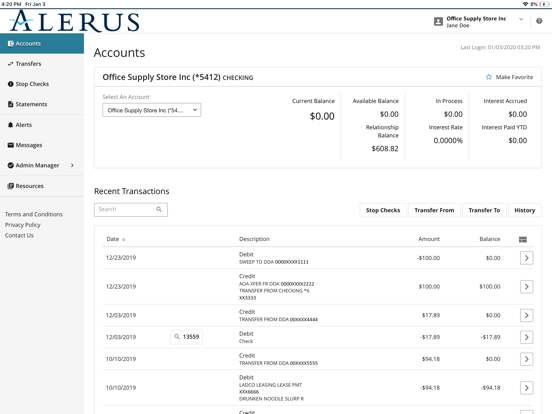This screenshot has width=552, height=414.
Task: Click the Accounts sidebar icon
Action: [11, 44]
